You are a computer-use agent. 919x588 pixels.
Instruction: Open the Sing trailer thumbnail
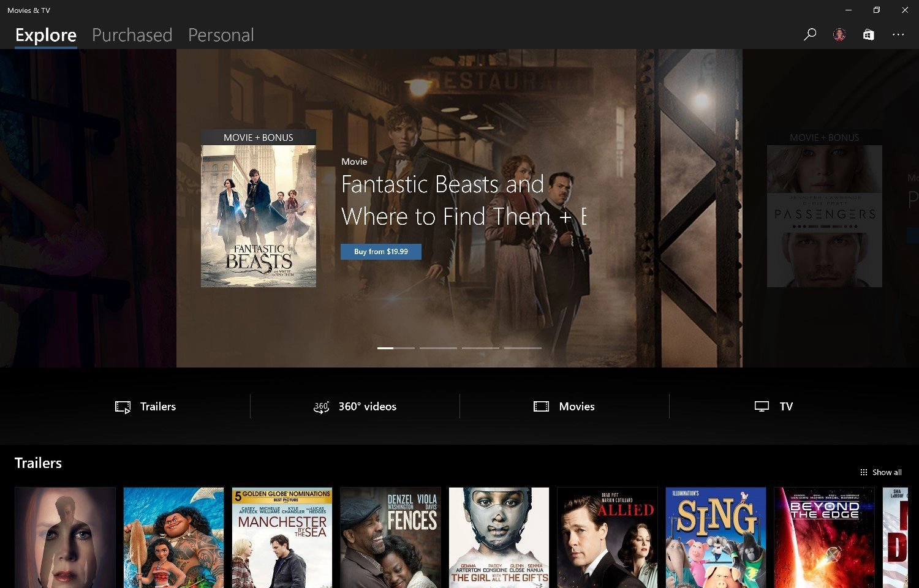(x=716, y=538)
